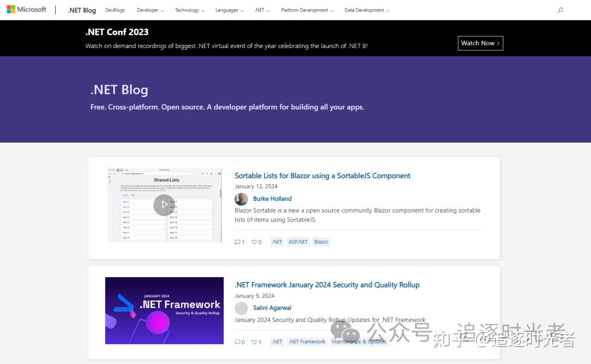Select the DevBlogs menu item
The width and height of the screenshot is (591, 364).
coord(115,10)
